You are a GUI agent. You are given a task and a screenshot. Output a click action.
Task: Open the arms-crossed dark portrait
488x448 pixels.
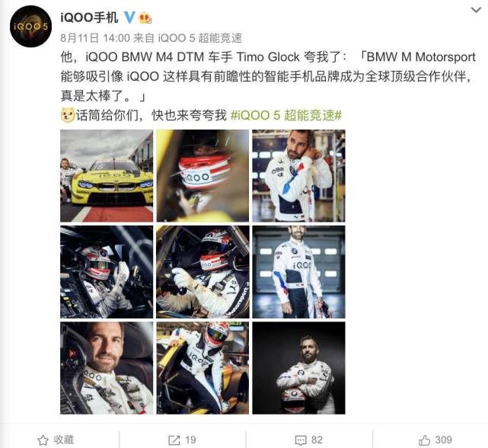click(x=298, y=368)
